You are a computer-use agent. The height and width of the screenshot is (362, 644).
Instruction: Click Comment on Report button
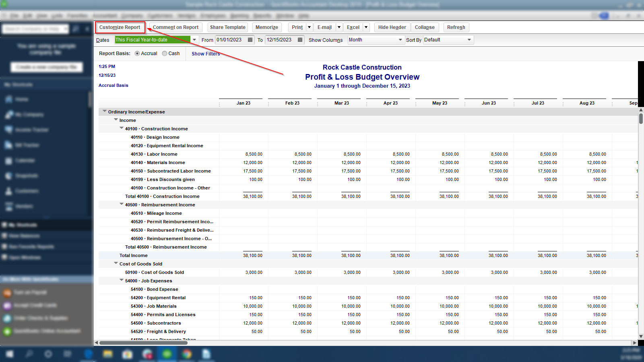[x=175, y=27]
